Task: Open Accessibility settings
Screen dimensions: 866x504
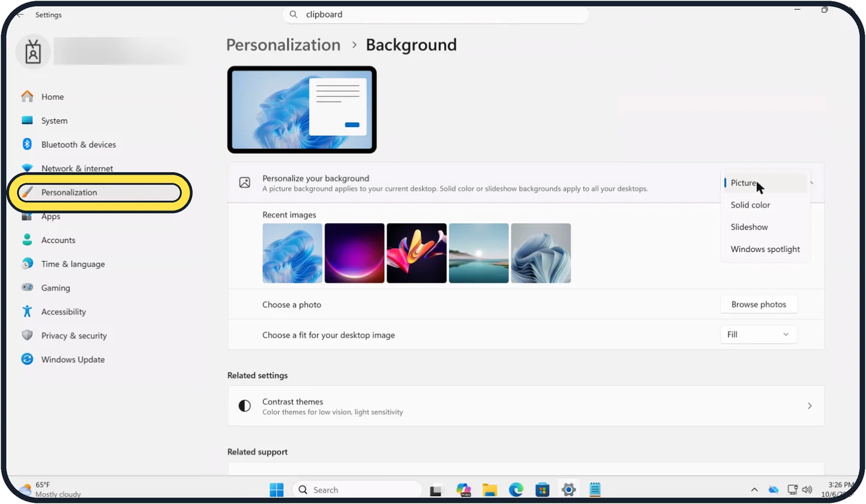Action: click(63, 312)
